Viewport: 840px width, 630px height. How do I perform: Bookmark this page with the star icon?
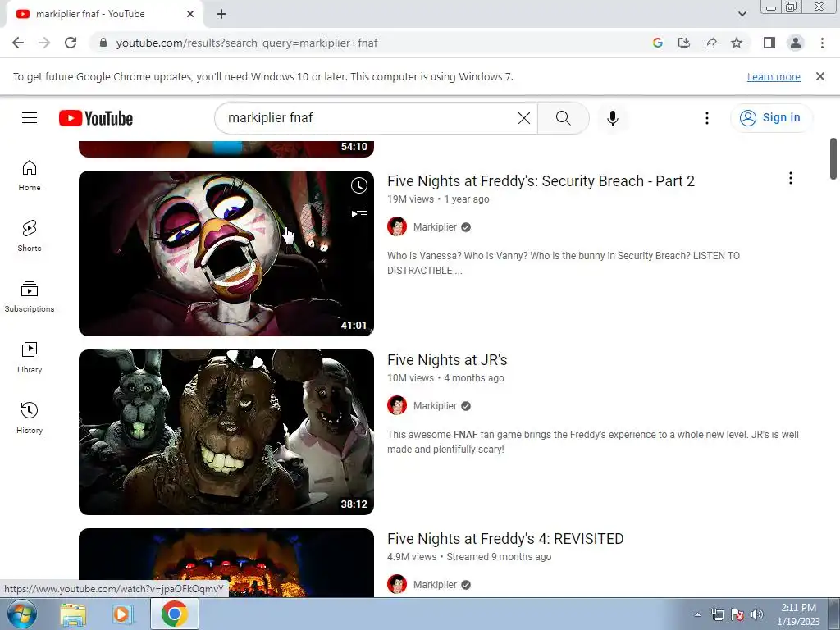tap(737, 43)
